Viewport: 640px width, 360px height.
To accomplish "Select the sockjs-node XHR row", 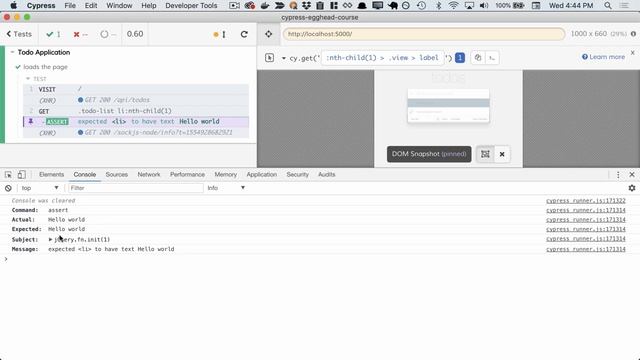I will pyautogui.click(x=136, y=133).
